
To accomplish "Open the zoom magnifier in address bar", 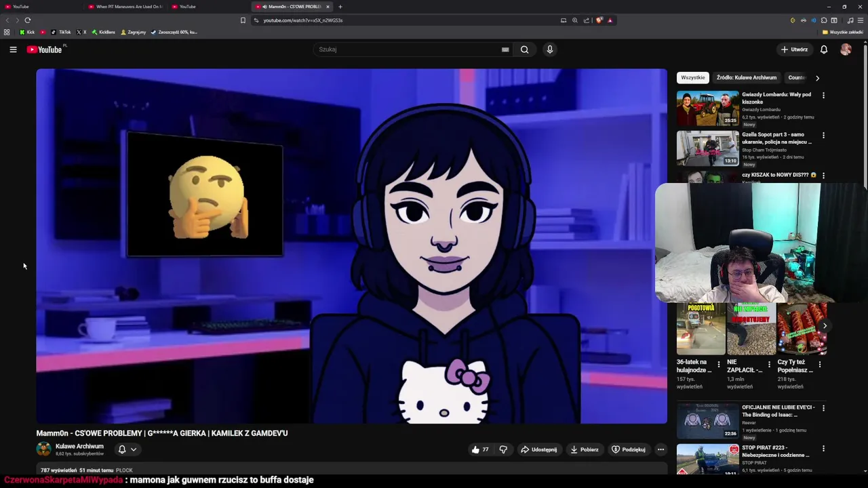I will pyautogui.click(x=574, y=20).
